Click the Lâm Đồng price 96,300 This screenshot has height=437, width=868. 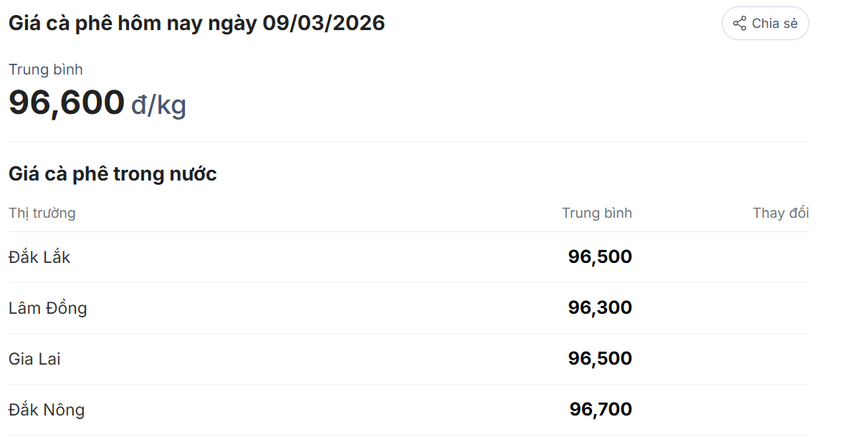click(x=600, y=308)
